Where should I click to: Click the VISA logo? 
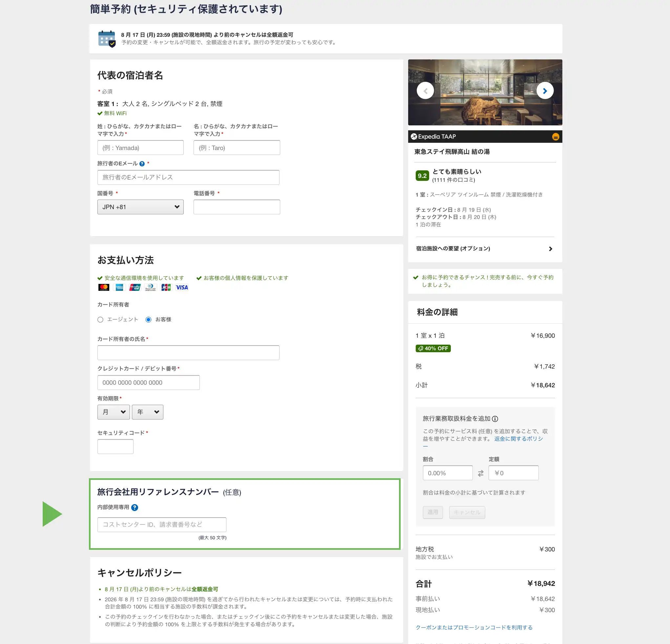click(182, 287)
